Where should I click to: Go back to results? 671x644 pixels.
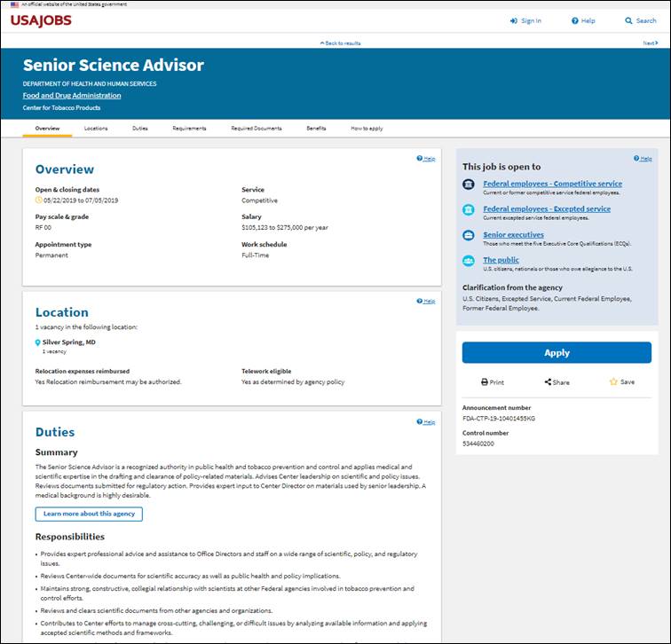[340, 43]
